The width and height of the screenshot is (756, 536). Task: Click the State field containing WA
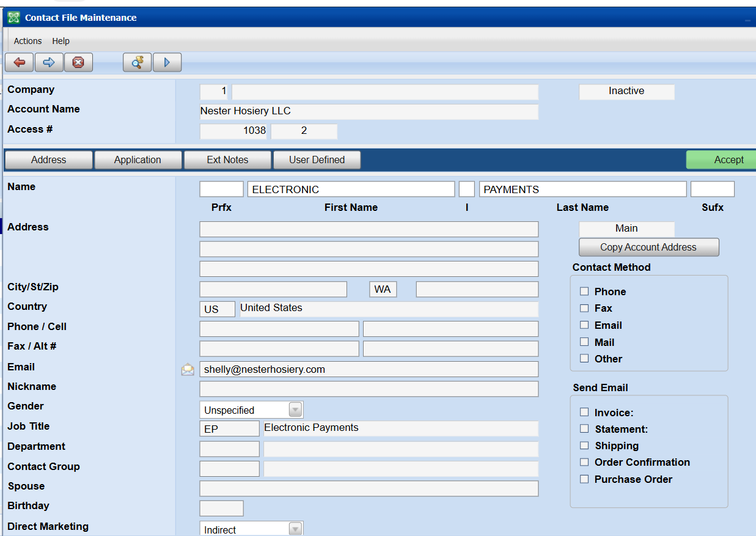click(383, 289)
